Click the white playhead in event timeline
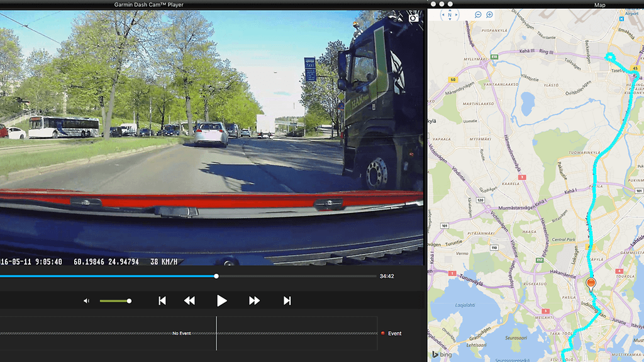Screen dimensions: 644x362 pos(216,333)
